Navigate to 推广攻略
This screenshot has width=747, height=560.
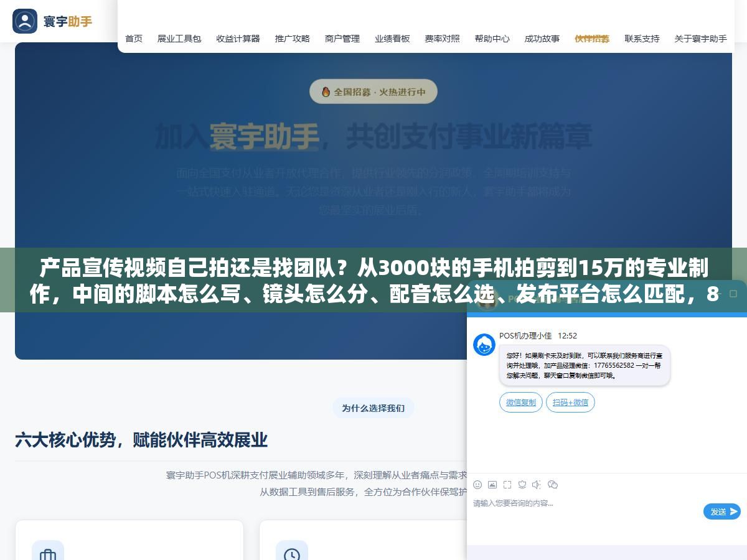coord(293,39)
